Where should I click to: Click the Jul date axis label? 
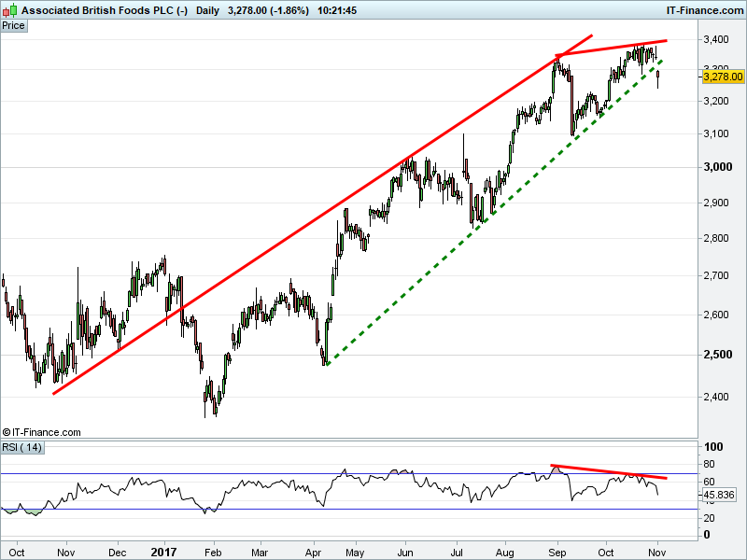pyautogui.click(x=457, y=553)
